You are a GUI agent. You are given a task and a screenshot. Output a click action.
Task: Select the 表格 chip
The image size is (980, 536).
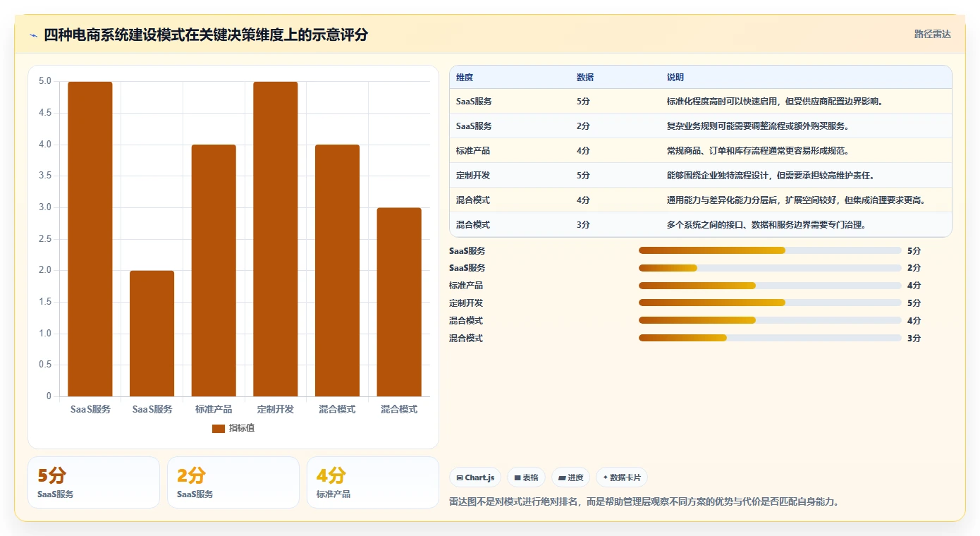click(526, 477)
